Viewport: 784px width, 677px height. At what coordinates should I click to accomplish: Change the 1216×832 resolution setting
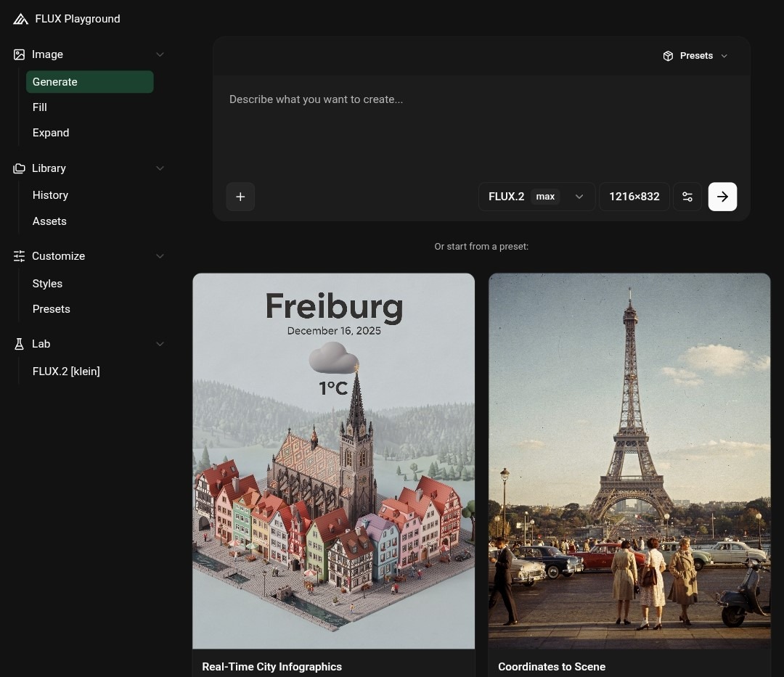tap(634, 197)
